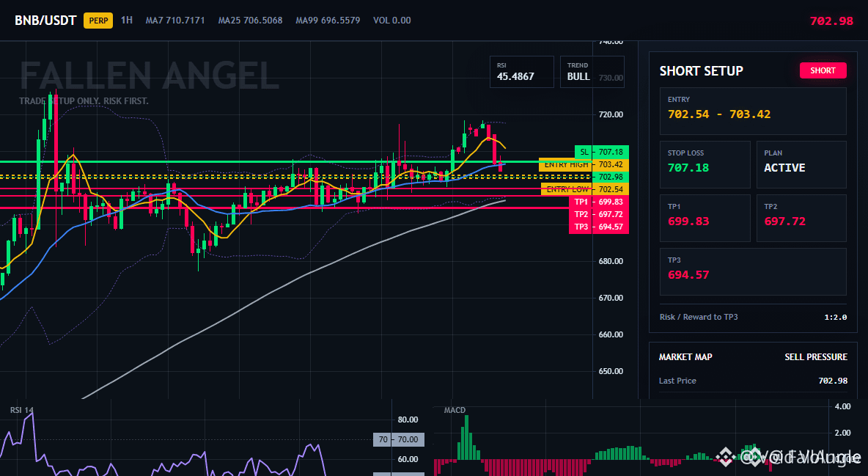This screenshot has height=476, width=868.
Task: Click the SELL PRESSURE label
Action: 816,357
